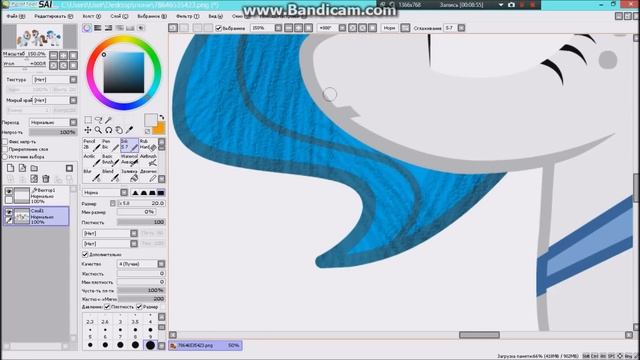Choose the Acrilic brush
Image resolution: width=640 pixels, height=360 pixels.
[x=91, y=160]
